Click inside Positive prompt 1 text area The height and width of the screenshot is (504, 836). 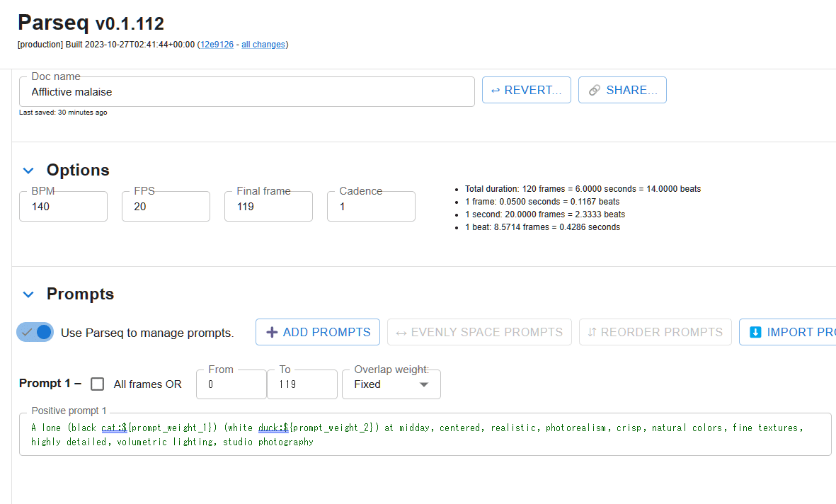(x=425, y=435)
